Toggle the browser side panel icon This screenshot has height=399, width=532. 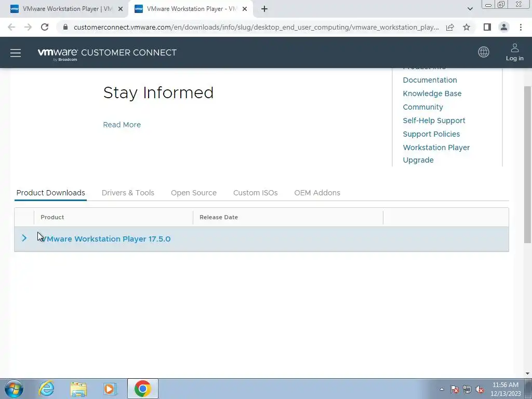[487, 27]
